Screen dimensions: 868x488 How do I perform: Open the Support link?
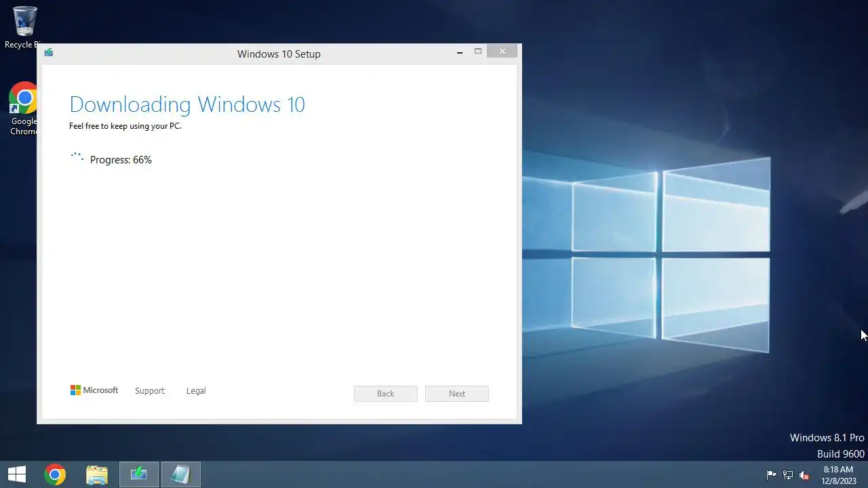[150, 391]
